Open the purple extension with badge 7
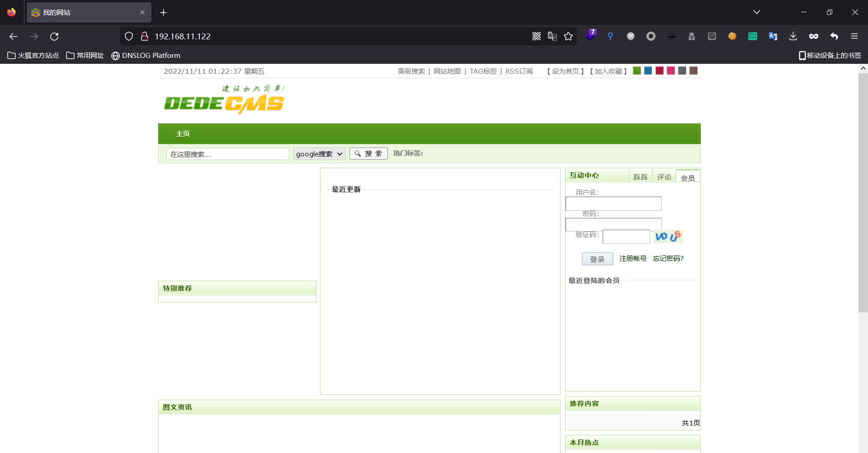The width and height of the screenshot is (868, 453). (x=590, y=35)
